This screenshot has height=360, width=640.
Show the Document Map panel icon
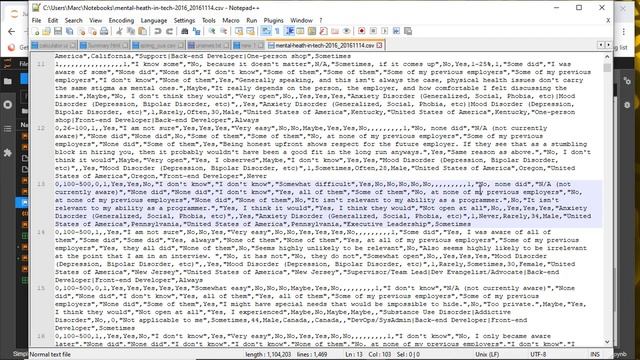312,31
